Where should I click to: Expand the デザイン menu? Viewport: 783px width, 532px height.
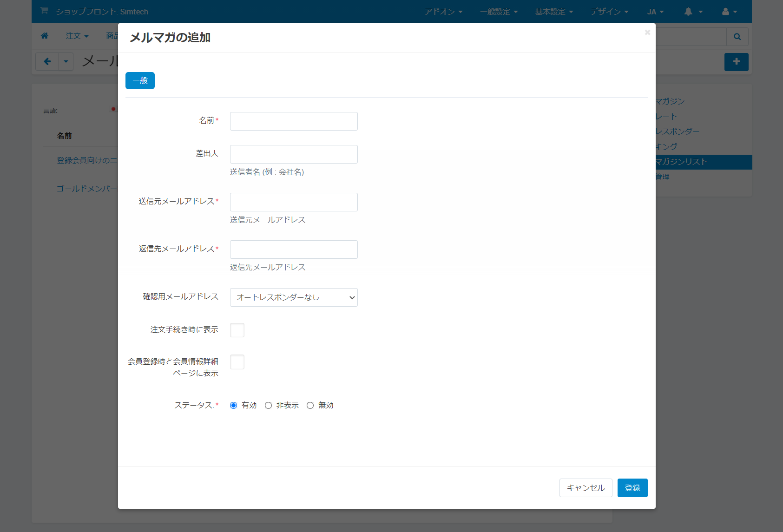coord(609,12)
